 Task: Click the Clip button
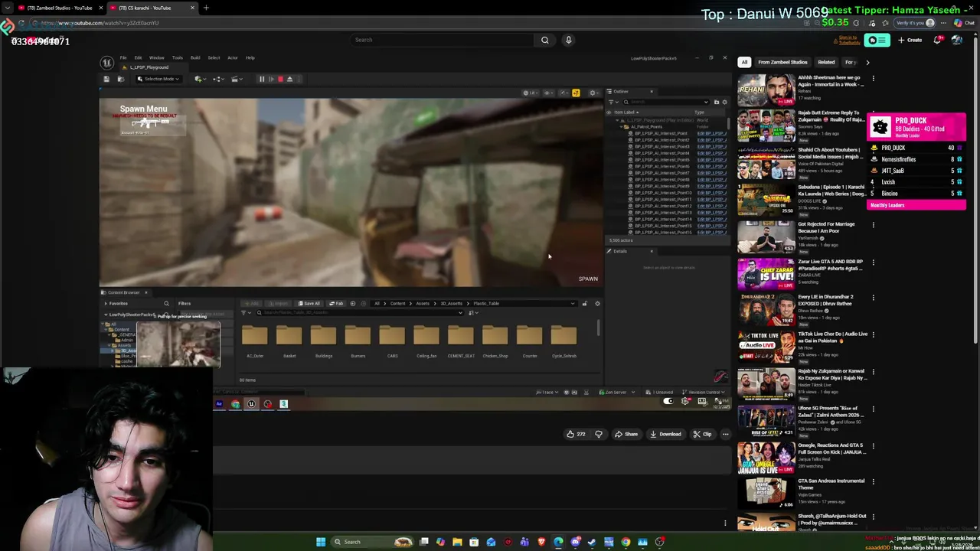[x=702, y=434]
